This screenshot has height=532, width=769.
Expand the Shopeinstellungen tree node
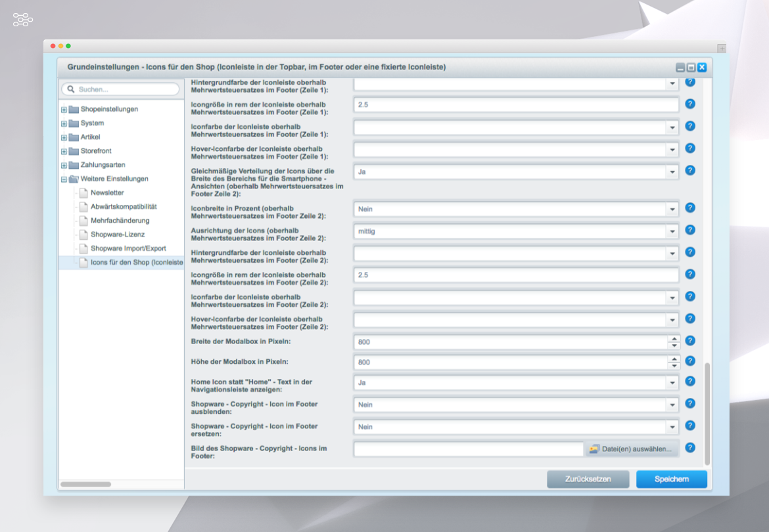pyautogui.click(x=64, y=110)
